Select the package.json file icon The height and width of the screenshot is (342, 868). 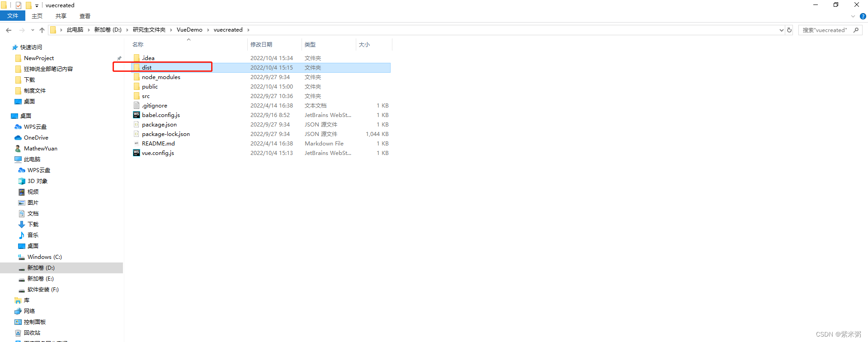click(x=137, y=124)
